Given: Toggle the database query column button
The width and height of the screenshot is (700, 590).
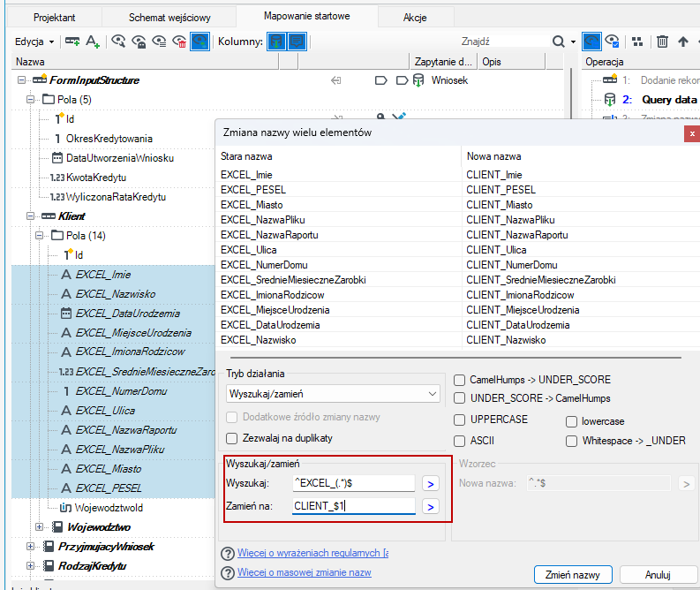Looking at the screenshot, I should coord(276,42).
